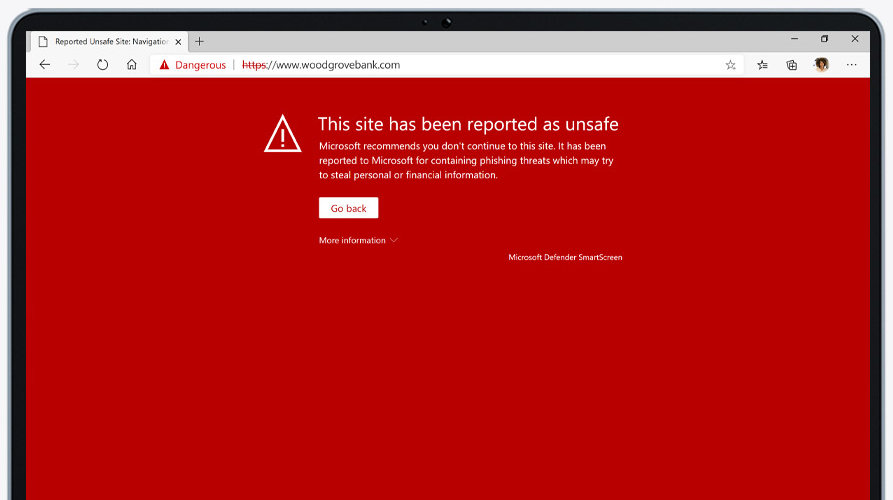Open the home page via the house icon
Image resolution: width=893 pixels, height=500 pixels.
click(132, 65)
